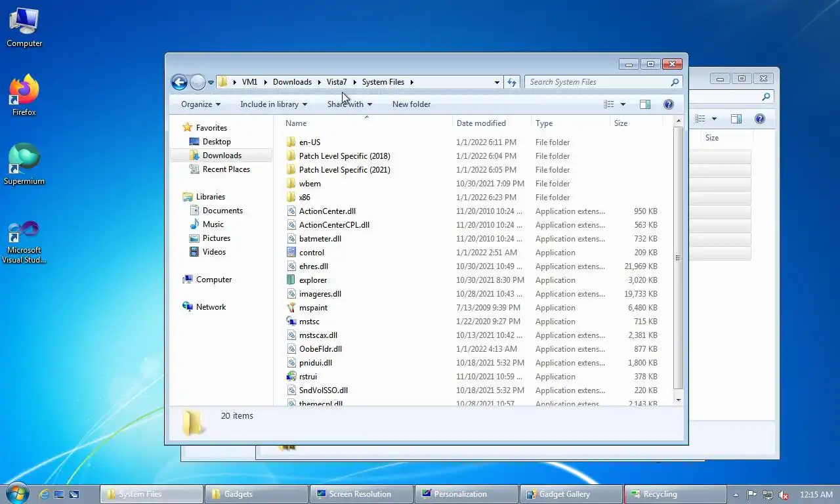Expand the arrow after Downloads breadcrumb
Viewport: 840px width, 504px height.
320,82
